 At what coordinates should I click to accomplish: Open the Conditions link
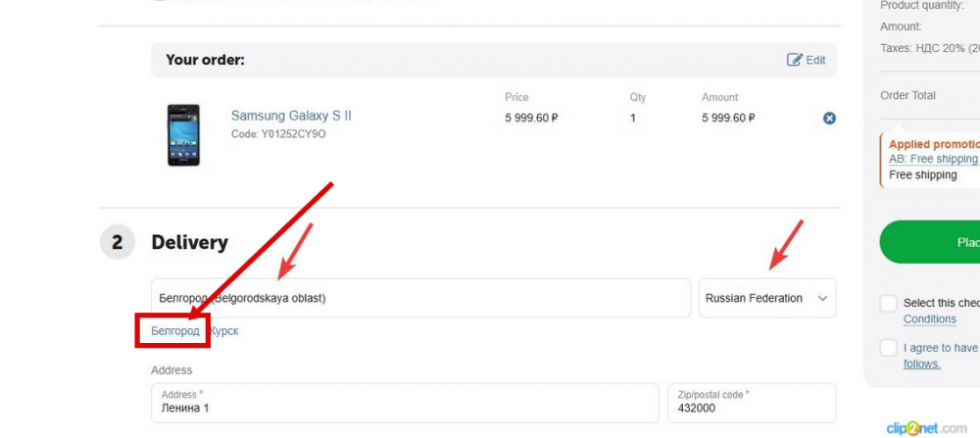pyautogui.click(x=930, y=319)
